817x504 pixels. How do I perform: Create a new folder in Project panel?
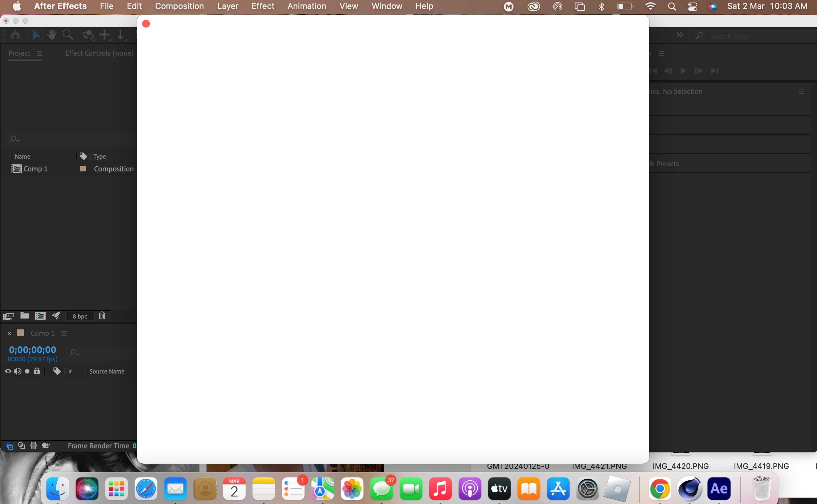24,316
